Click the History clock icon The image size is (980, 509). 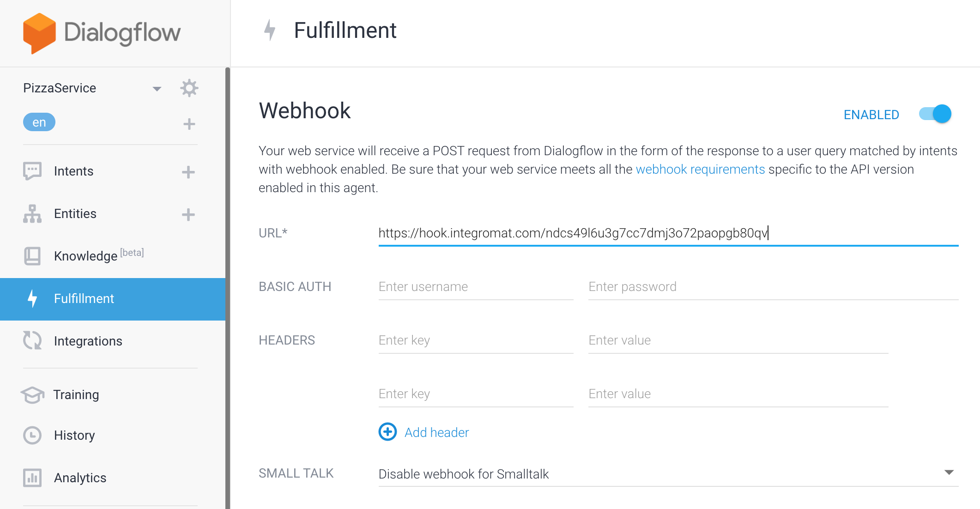(x=32, y=435)
